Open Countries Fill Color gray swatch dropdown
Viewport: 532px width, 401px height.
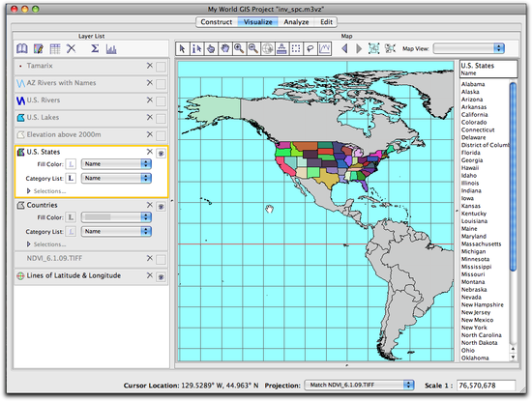[116, 217]
